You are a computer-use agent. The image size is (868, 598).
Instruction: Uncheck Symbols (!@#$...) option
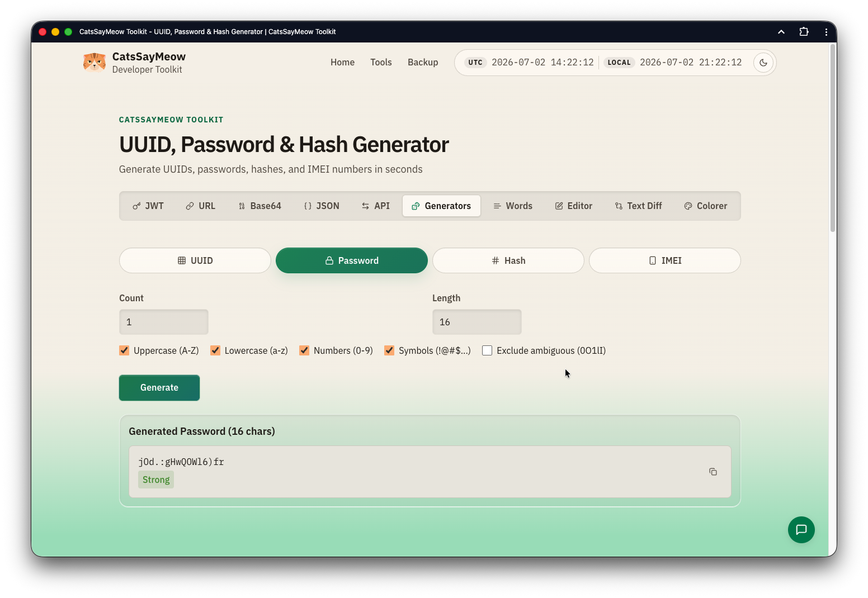click(389, 350)
